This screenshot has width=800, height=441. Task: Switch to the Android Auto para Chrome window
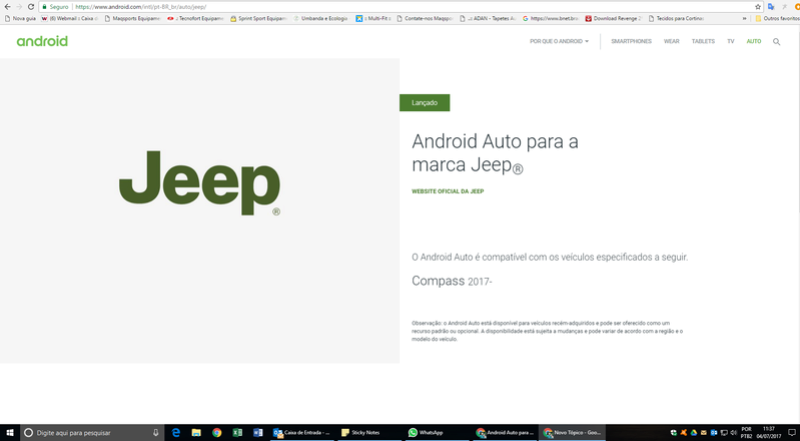coord(505,433)
